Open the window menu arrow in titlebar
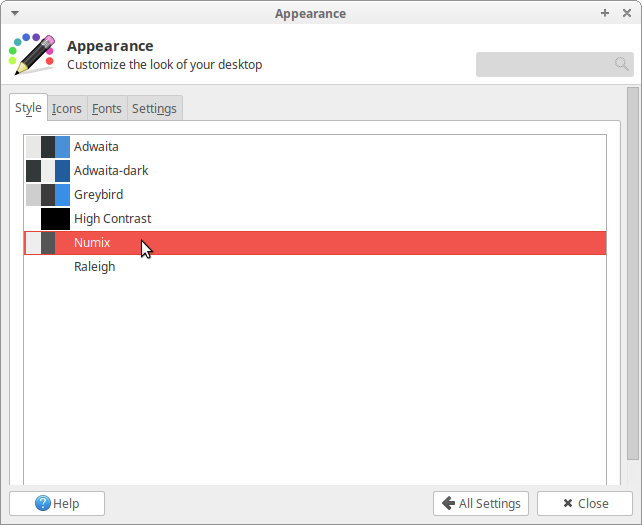The width and height of the screenshot is (642, 525). pos(15,13)
